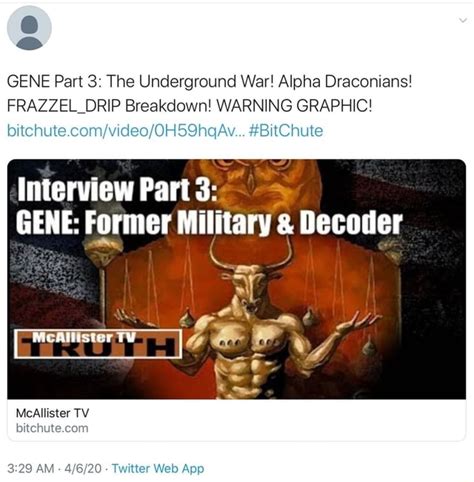Select the 'FRAZZEL_DRIP Breakdown!' tweet text
474x482 pixels.
(x=109, y=107)
